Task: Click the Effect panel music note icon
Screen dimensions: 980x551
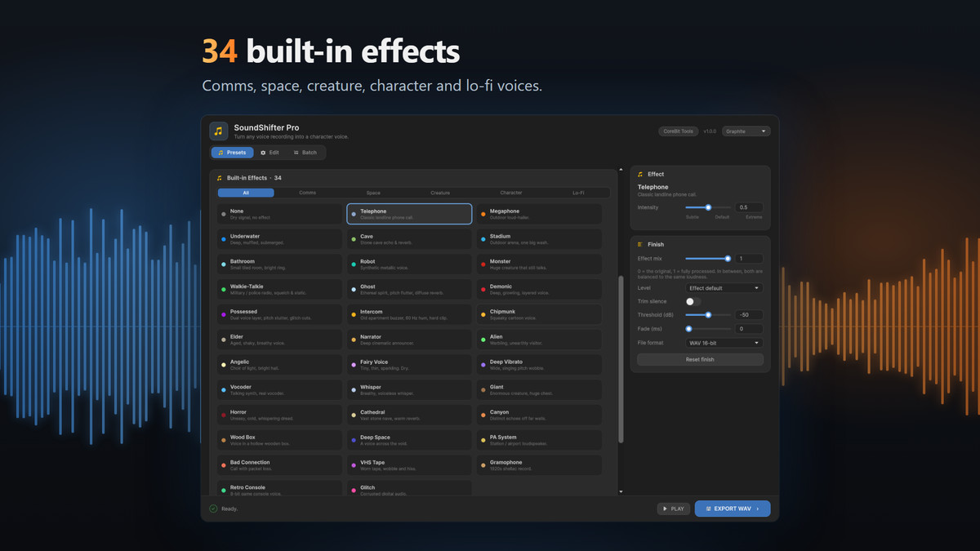Action: [640, 174]
